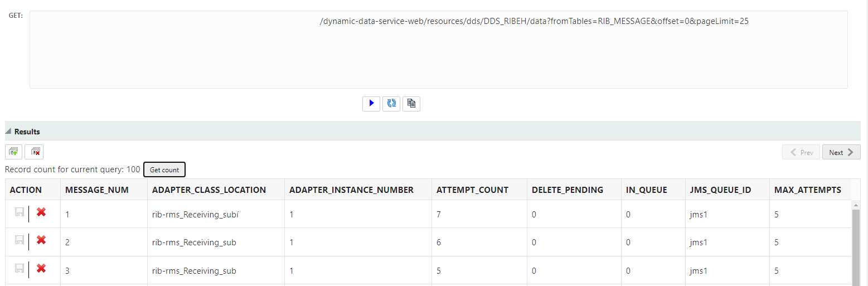Screen dimensions: 868x286
Task: Click the Record count for current query text
Action: point(72,169)
